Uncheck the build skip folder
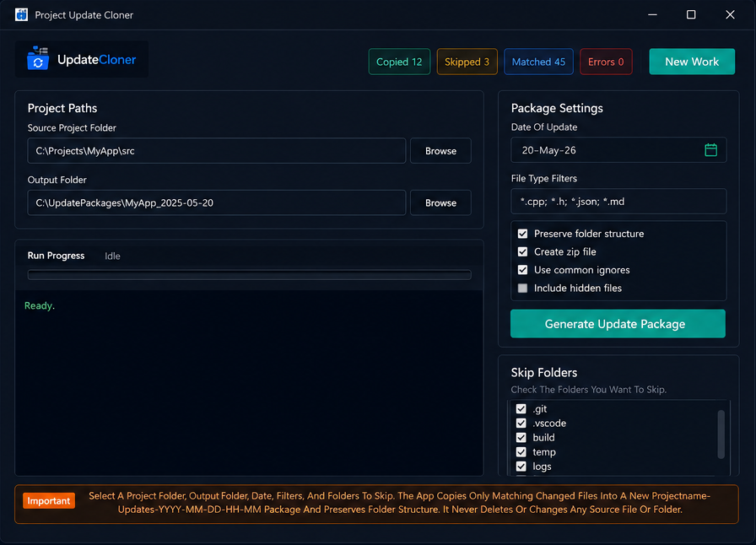The height and width of the screenshot is (545, 756). 521,438
